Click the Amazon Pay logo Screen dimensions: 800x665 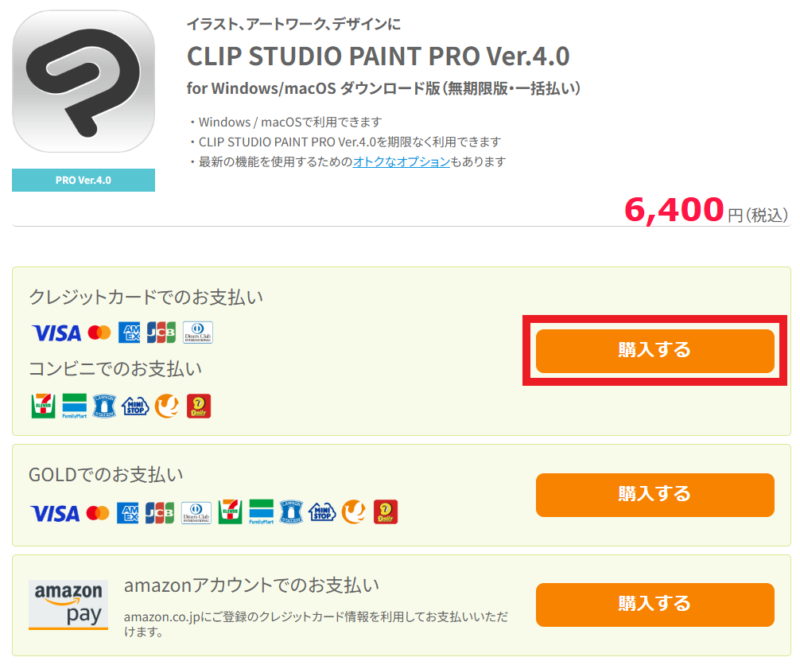[68, 605]
